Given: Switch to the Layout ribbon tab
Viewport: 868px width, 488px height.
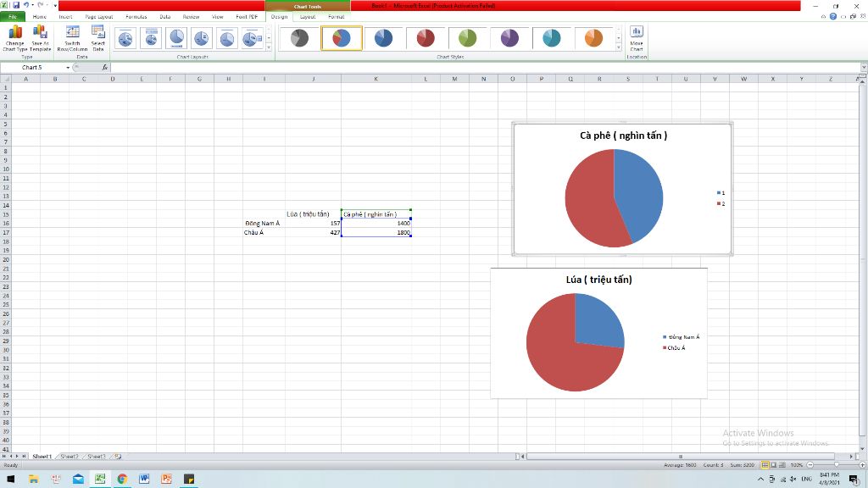Looking at the screenshot, I should tap(308, 16).
